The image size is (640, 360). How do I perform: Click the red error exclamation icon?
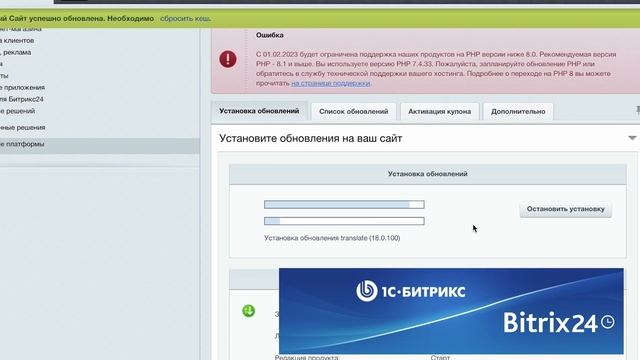pos(228,59)
